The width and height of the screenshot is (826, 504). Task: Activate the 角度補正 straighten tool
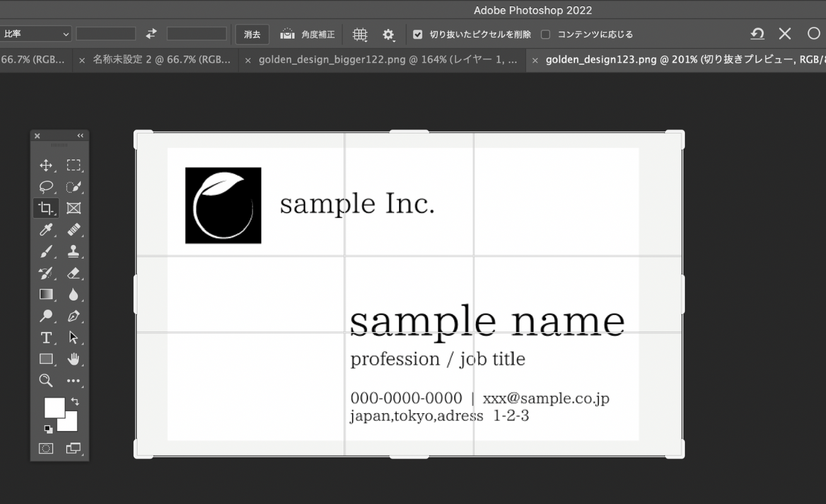click(x=308, y=34)
